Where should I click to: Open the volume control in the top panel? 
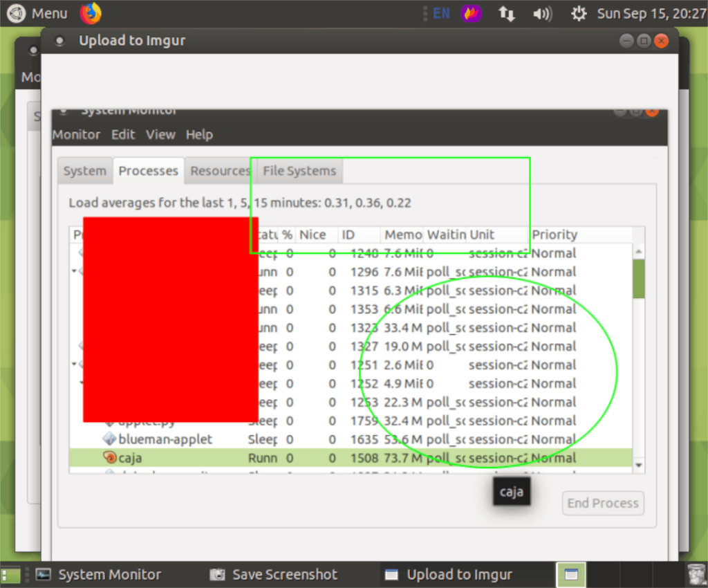(x=543, y=12)
